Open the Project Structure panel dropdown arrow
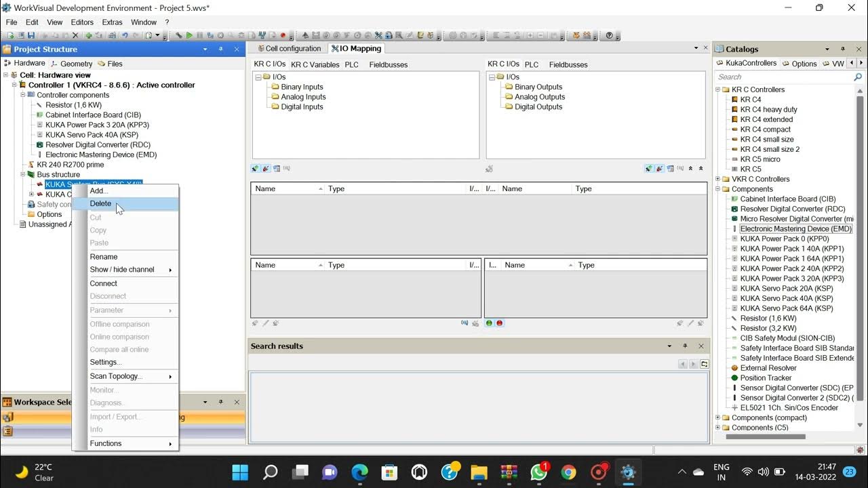868x488 pixels. click(205, 49)
